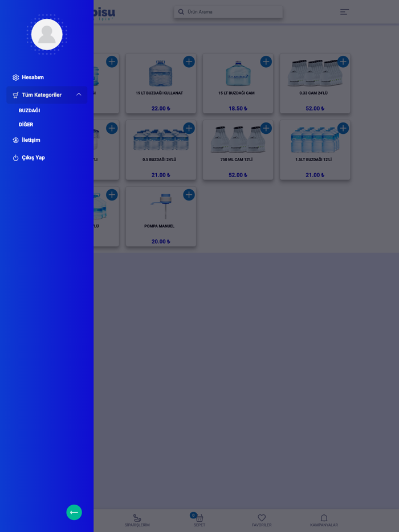Viewport: 399px width, 532px height.
Task: Add 0.5 BUZDAĞI 24'LÜ to cart
Action: (189, 128)
